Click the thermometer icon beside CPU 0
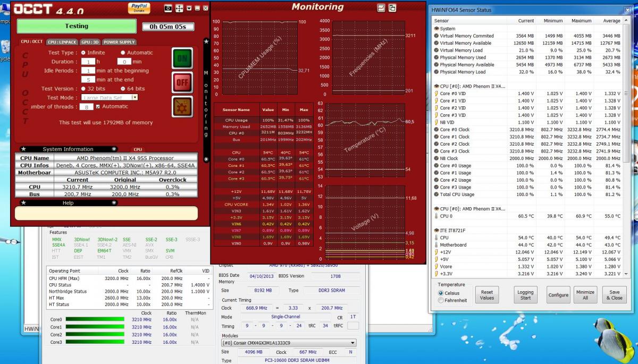 click(x=436, y=216)
